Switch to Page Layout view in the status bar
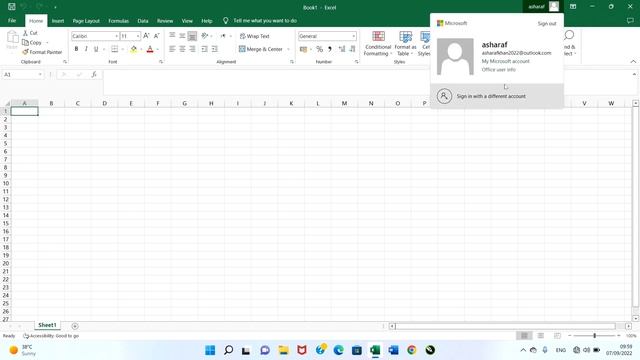 540,336
